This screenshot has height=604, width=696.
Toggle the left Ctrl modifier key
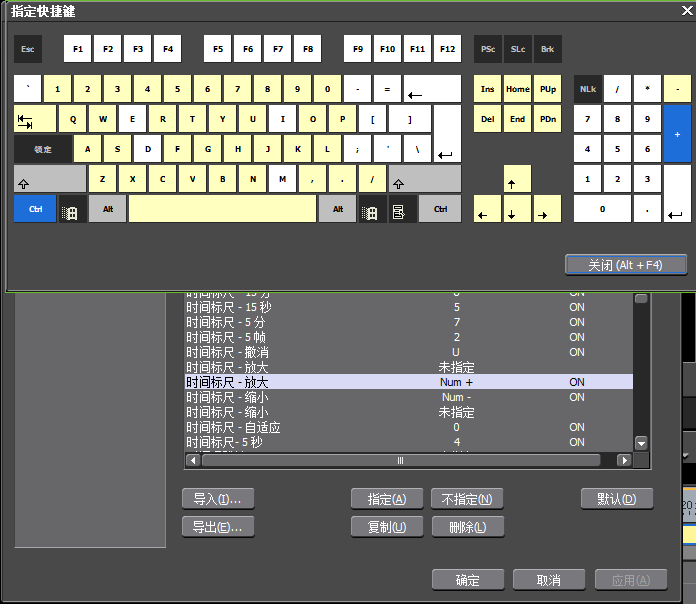[35, 209]
